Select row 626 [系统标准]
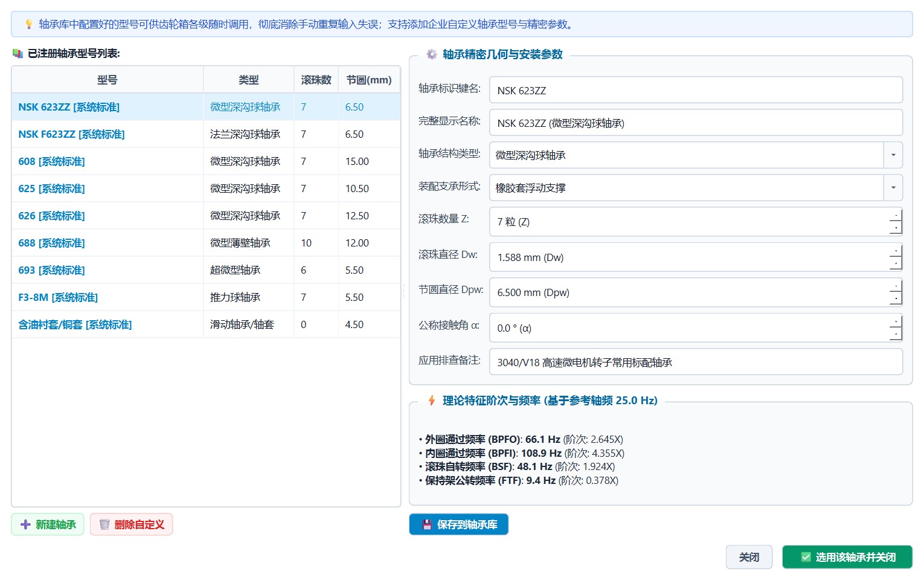Viewport: 924px width, 580px height. tap(206, 216)
